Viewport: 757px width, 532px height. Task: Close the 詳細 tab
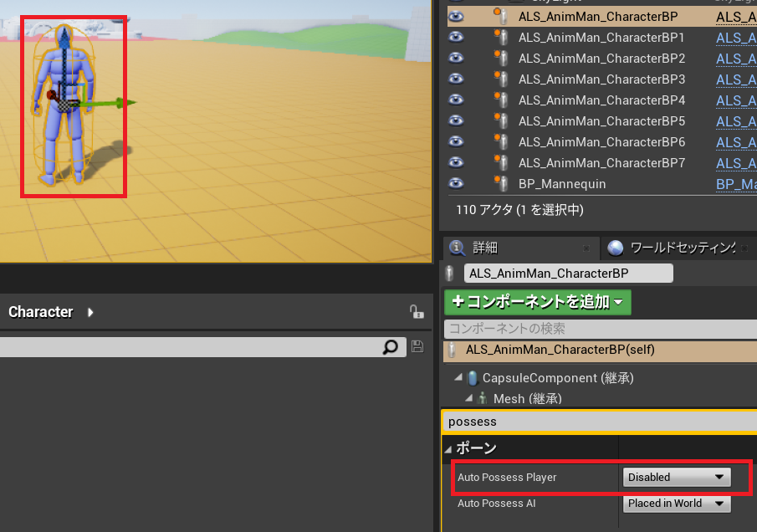coord(586,248)
